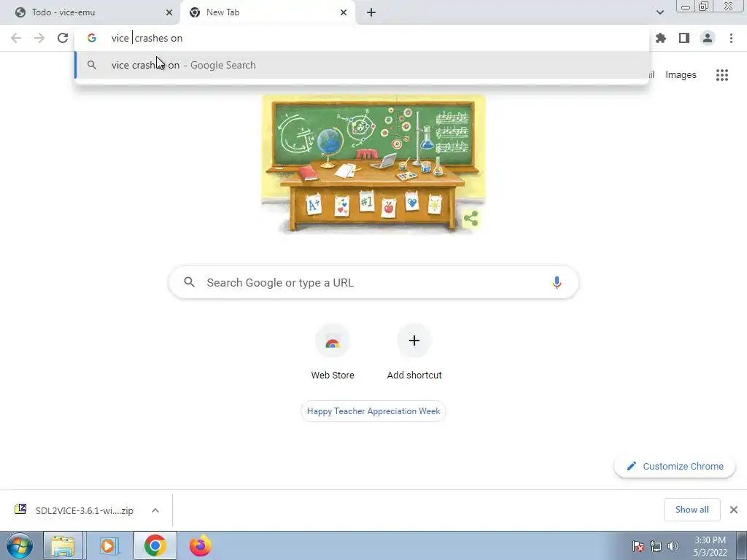Open the Extensions puzzle icon

point(661,38)
